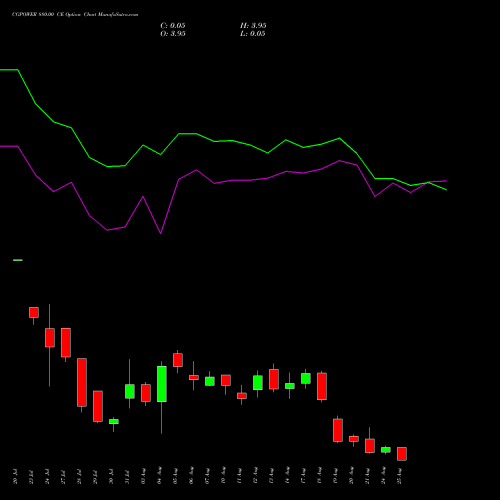Click the low value 'L: 0.05'

(x=253, y=34)
